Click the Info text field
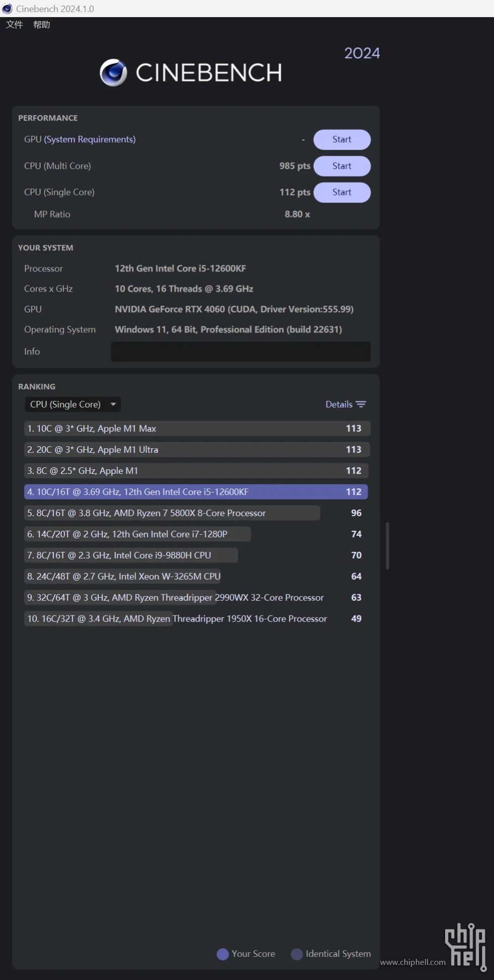494x980 pixels. click(240, 352)
